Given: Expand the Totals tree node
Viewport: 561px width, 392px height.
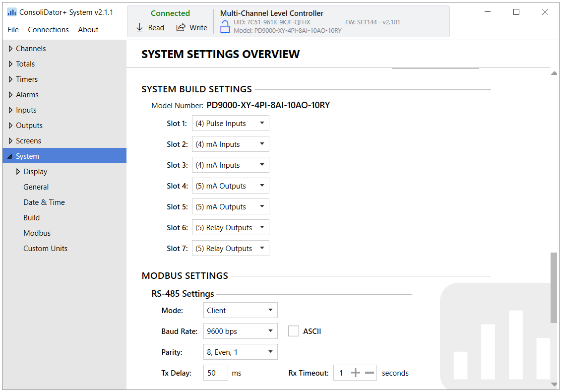Looking at the screenshot, I should [x=10, y=64].
